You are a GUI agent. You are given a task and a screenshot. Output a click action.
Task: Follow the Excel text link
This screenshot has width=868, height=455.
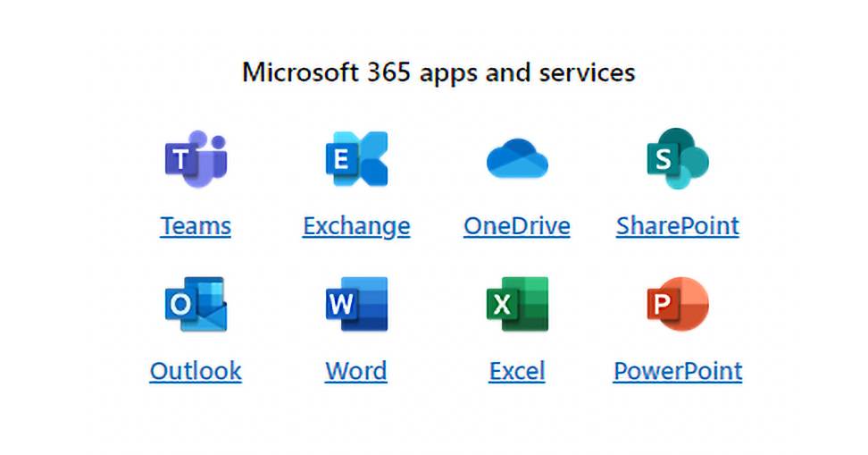coord(517,371)
